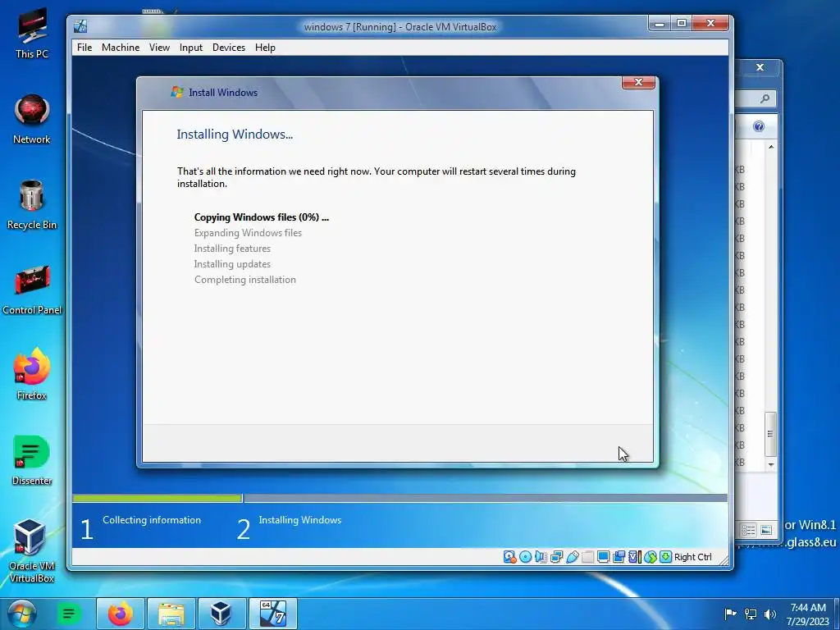Click the taskbar clock showing 7:44 AM
840x630 pixels.
808,614
